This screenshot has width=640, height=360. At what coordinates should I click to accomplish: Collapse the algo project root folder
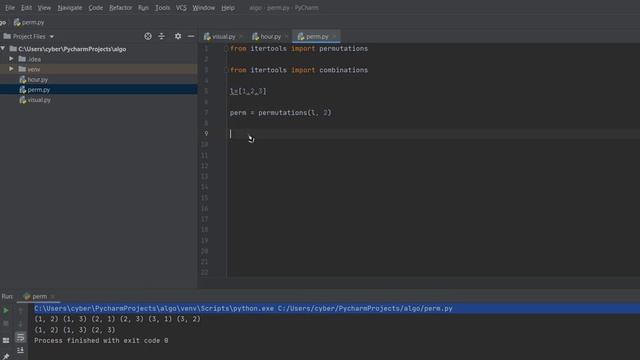(x=3, y=49)
